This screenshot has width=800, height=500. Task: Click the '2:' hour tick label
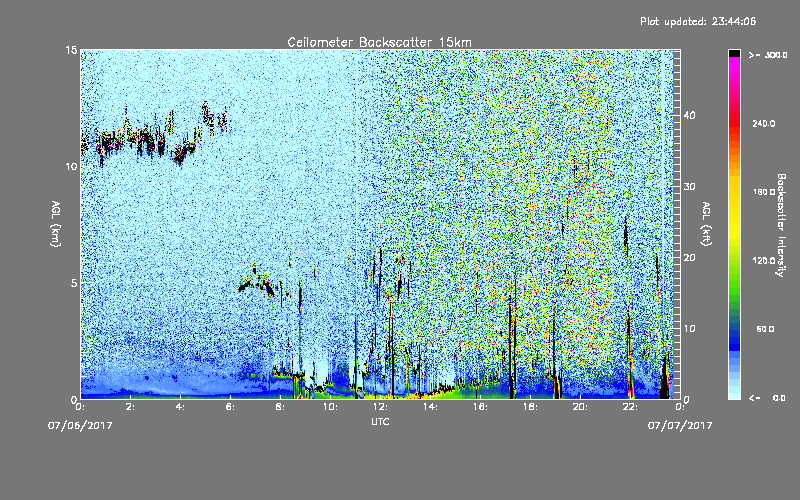pos(130,407)
